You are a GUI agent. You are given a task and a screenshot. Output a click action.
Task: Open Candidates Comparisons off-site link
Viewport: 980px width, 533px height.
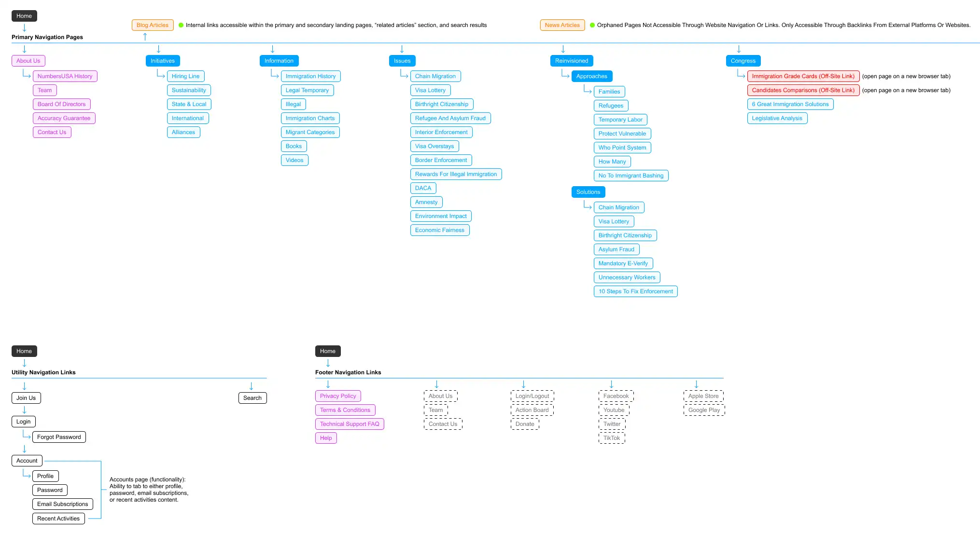tap(803, 90)
